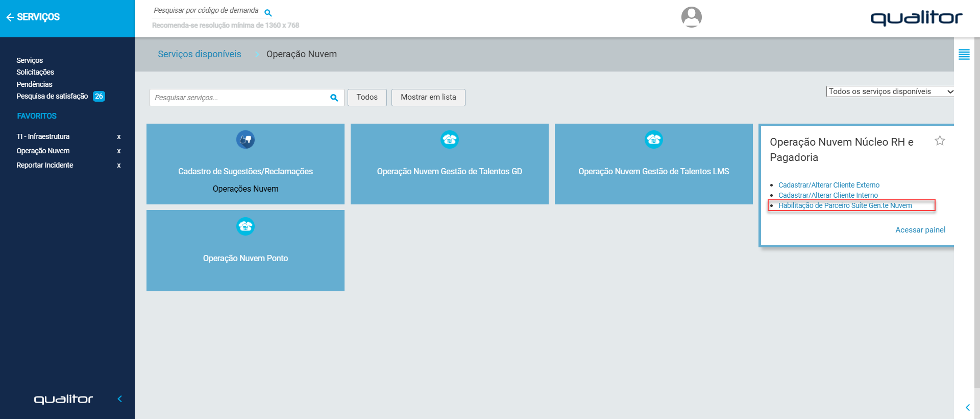Click the Todos button
980x419 pixels.
click(367, 97)
